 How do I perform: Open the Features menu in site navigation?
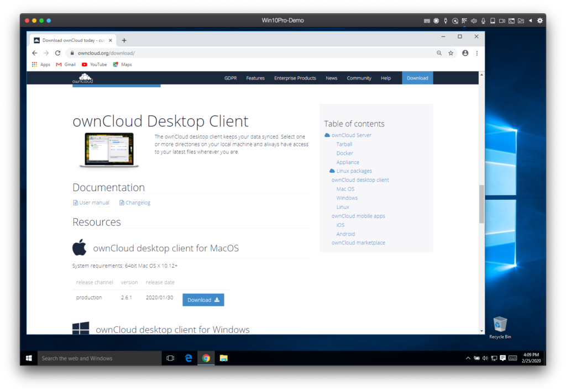(255, 78)
